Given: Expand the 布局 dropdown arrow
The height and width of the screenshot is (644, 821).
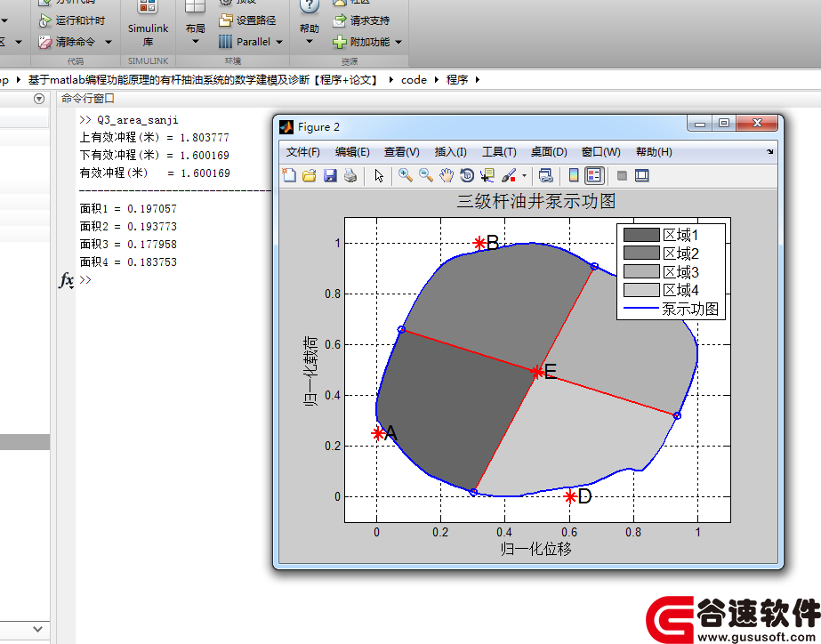Looking at the screenshot, I should (196, 42).
